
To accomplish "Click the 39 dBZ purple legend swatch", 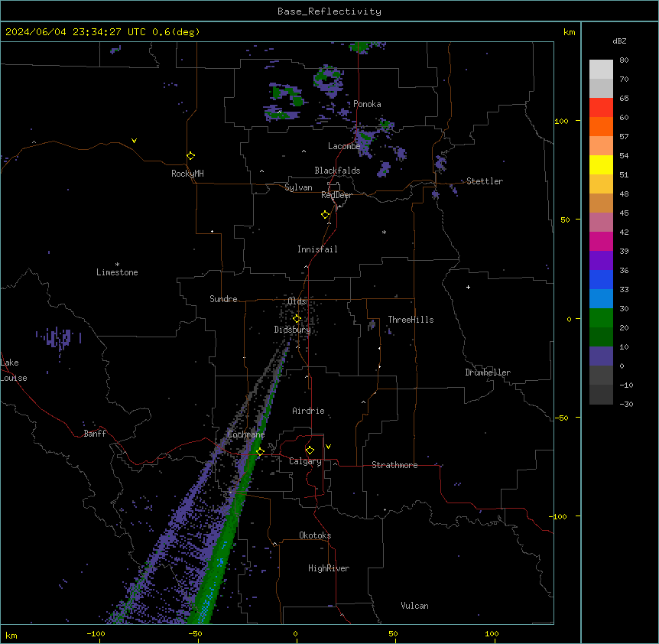I will [x=601, y=261].
